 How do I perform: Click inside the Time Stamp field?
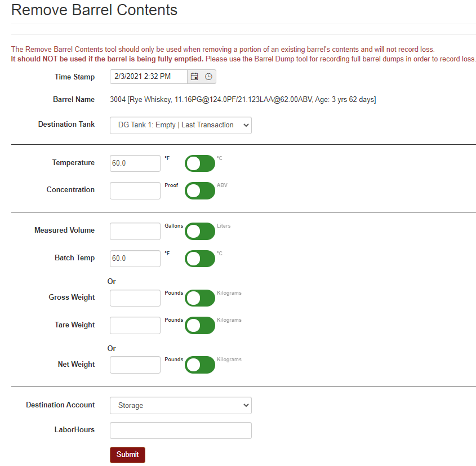click(x=148, y=77)
